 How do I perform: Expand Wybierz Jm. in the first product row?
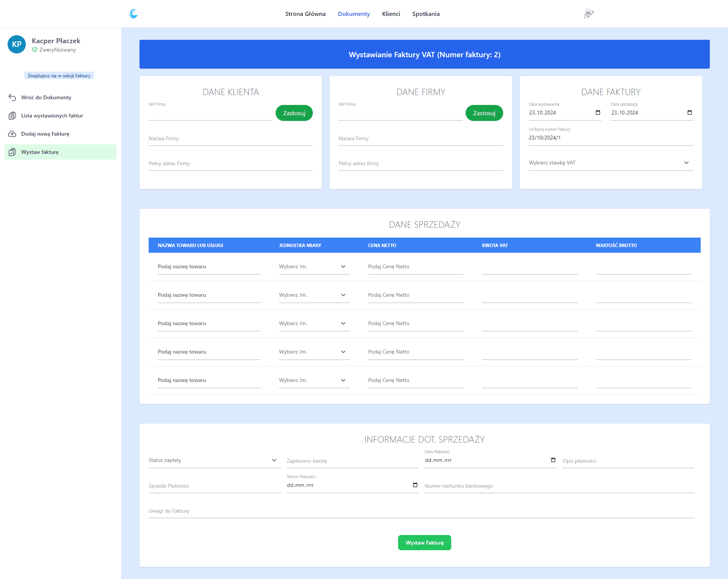coord(343,266)
